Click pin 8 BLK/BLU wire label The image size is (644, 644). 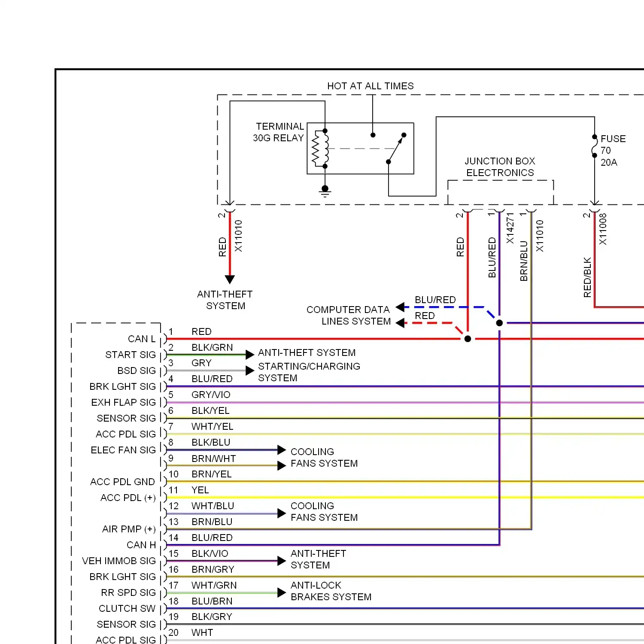pos(211,442)
